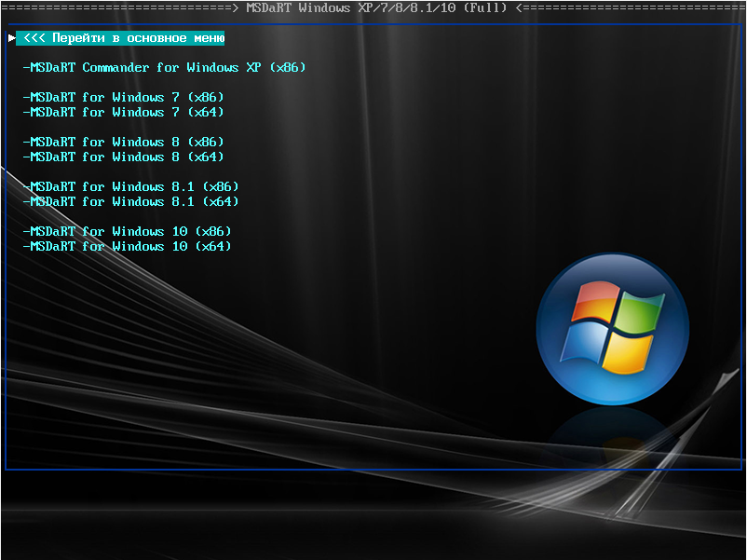Click the '<' arrow right of header title

click(518, 7)
